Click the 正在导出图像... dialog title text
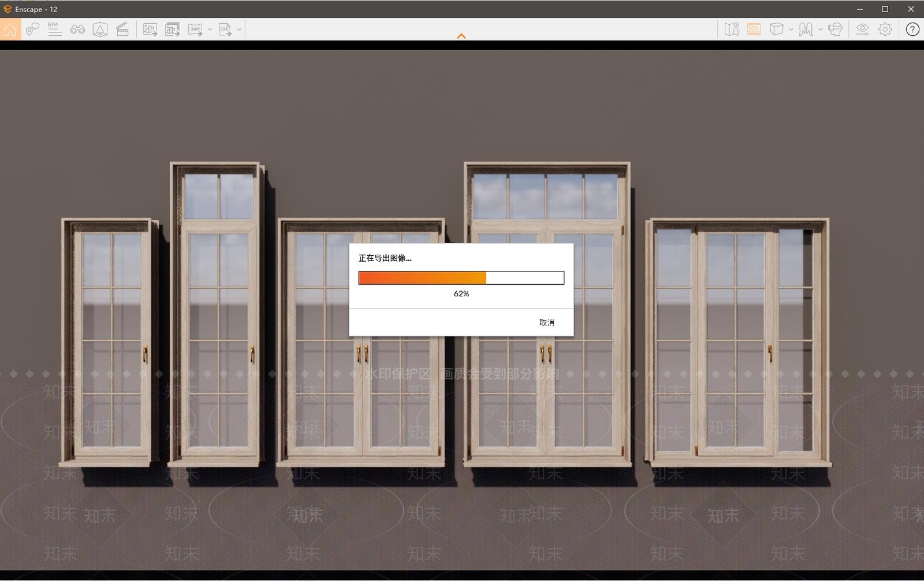 [x=385, y=258]
